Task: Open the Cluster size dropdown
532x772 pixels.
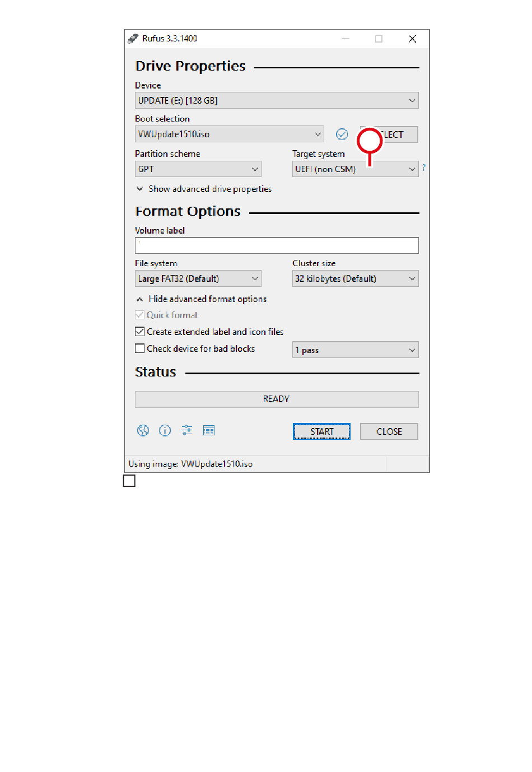Action: (356, 278)
